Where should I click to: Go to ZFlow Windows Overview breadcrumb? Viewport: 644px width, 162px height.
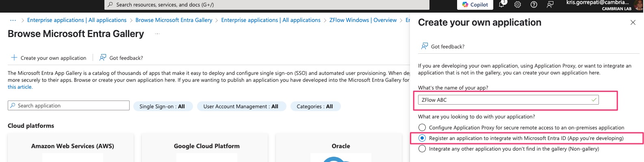(363, 20)
